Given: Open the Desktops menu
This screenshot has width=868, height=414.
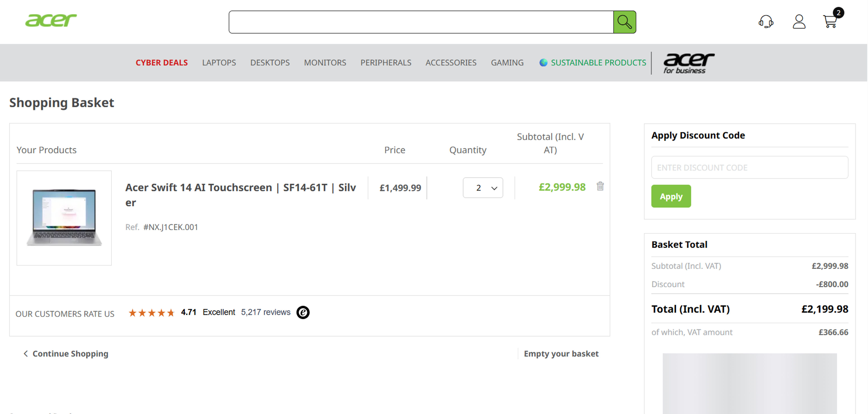Looking at the screenshot, I should (x=270, y=63).
